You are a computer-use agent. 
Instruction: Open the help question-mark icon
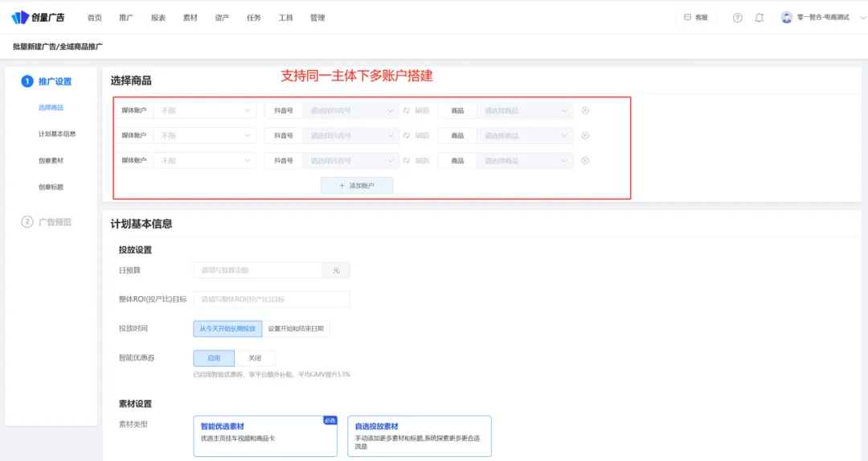point(737,18)
